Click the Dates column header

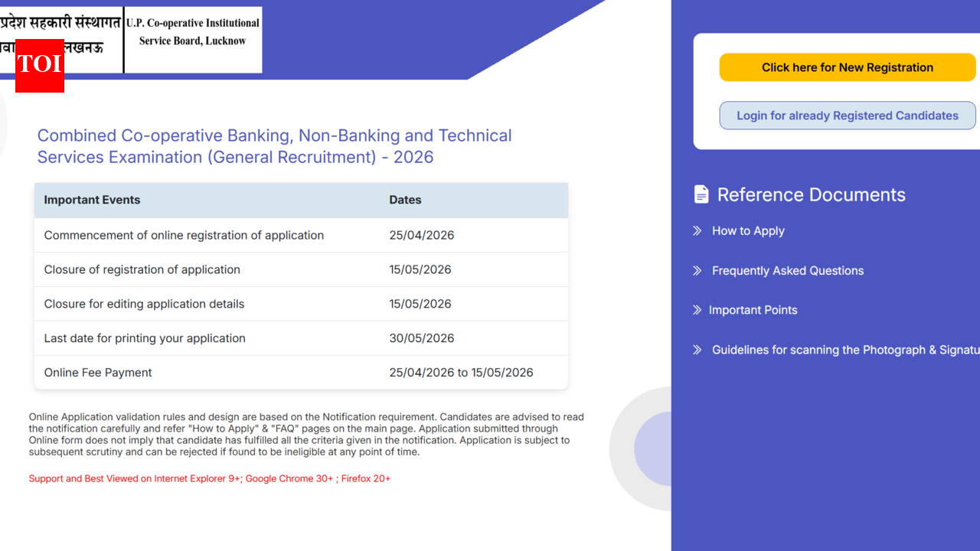click(x=405, y=200)
